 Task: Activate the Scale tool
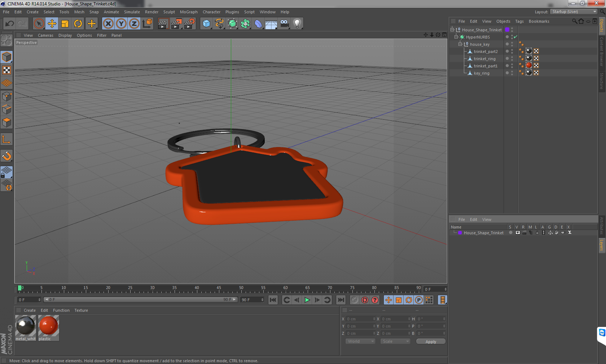(x=65, y=24)
